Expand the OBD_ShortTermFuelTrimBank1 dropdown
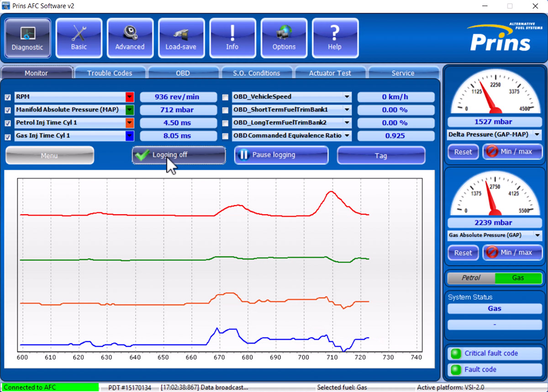 347,110
